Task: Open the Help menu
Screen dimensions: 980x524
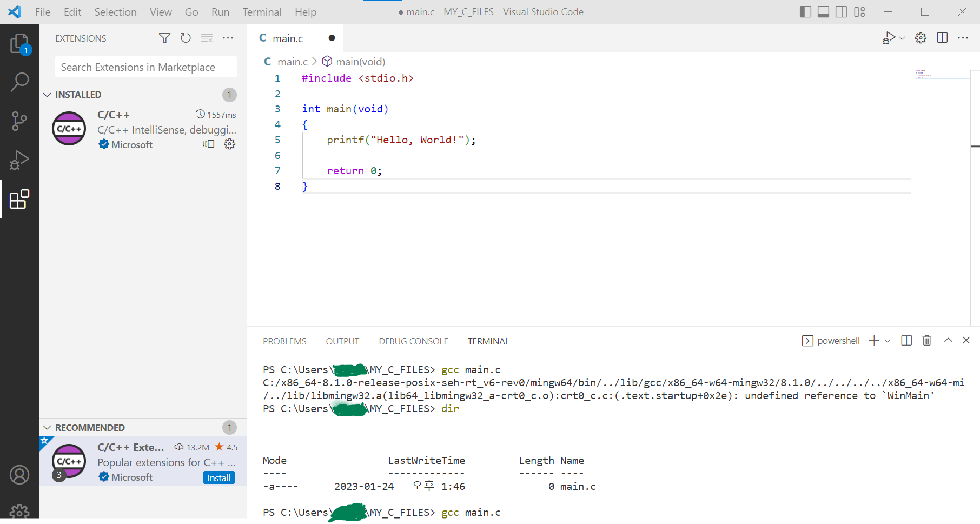Action: click(x=305, y=12)
